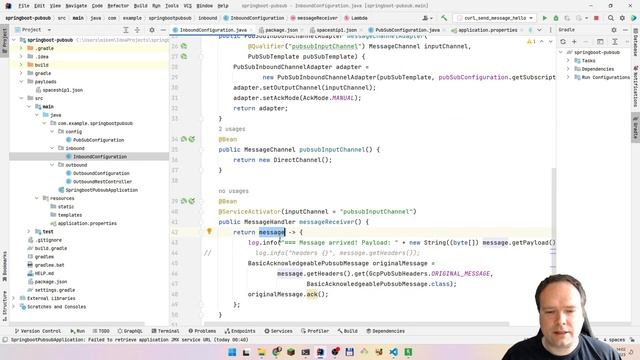Expand the .gradle folder

click(21, 48)
